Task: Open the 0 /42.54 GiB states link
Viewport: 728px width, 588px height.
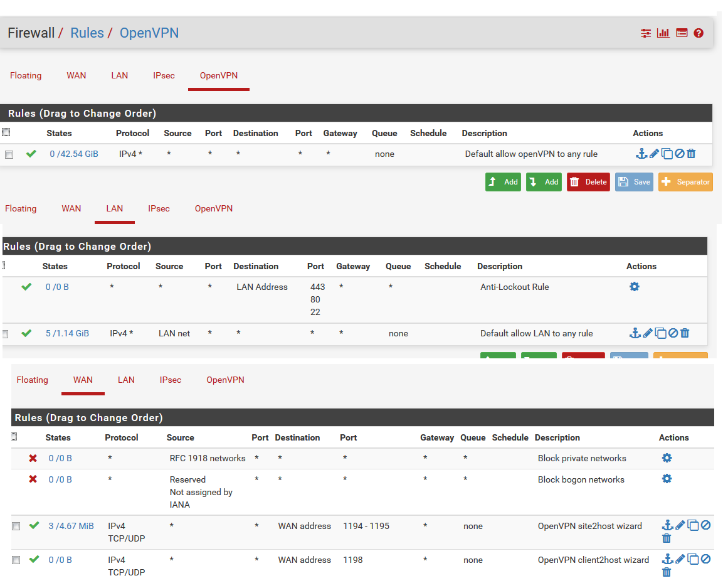Action: 74,154
